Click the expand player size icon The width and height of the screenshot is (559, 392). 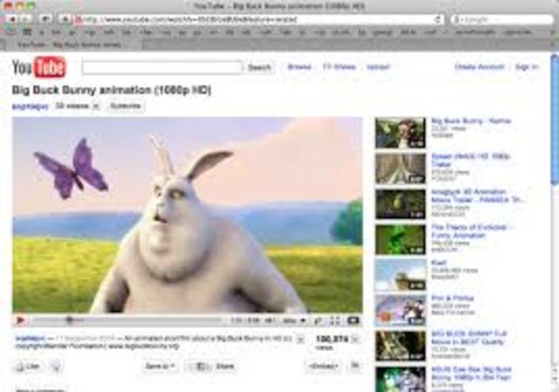coord(318,320)
